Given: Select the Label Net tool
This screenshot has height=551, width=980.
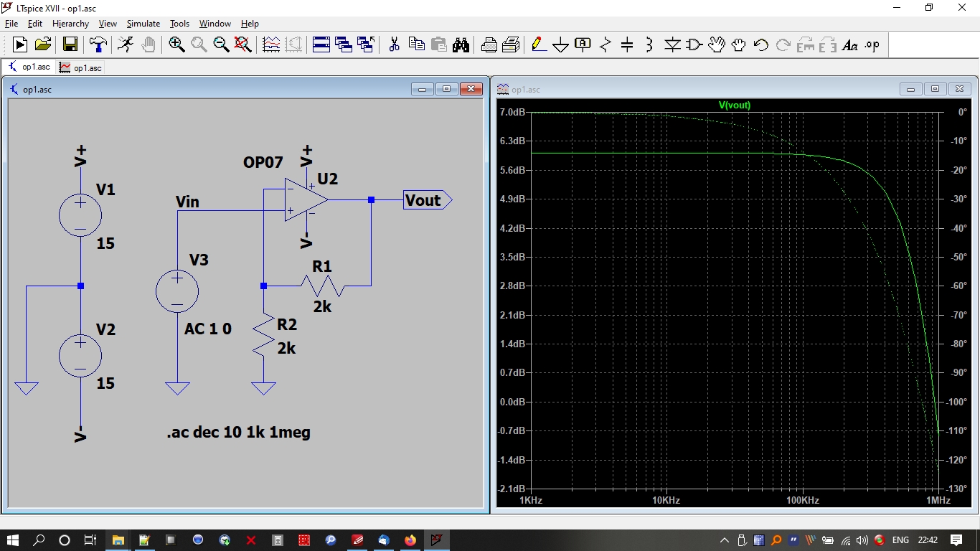Looking at the screenshot, I should pyautogui.click(x=583, y=44).
